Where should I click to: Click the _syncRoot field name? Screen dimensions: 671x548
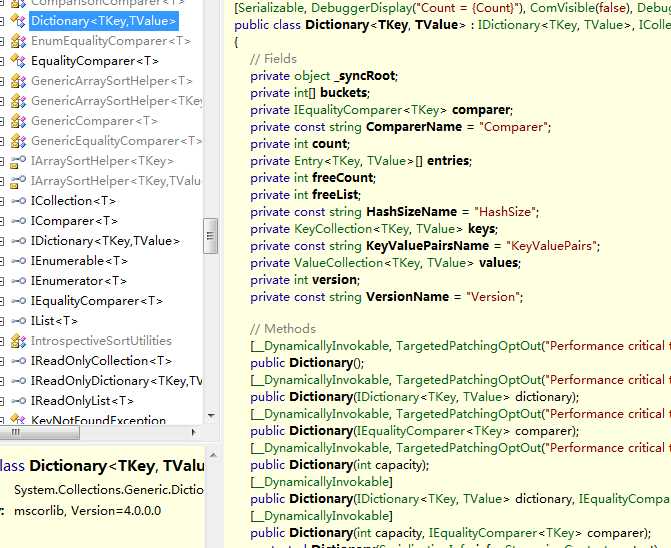tap(365, 76)
